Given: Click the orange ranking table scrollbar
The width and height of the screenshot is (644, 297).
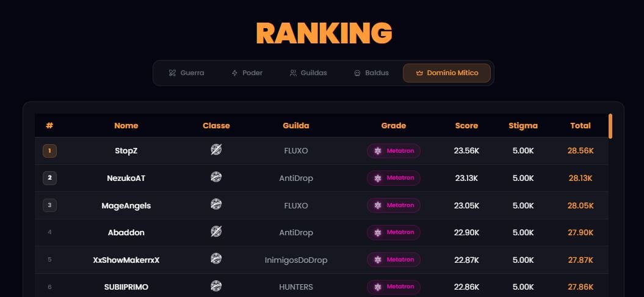Looking at the screenshot, I should (610, 126).
